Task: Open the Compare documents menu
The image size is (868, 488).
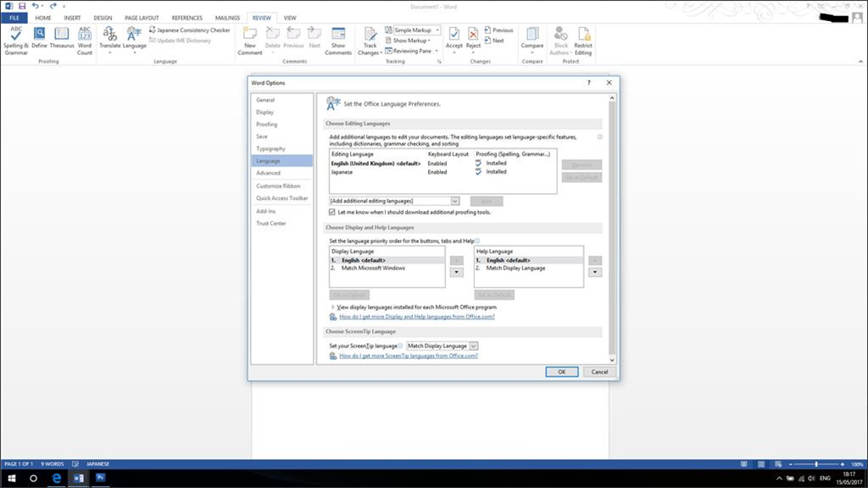Action: [x=532, y=40]
